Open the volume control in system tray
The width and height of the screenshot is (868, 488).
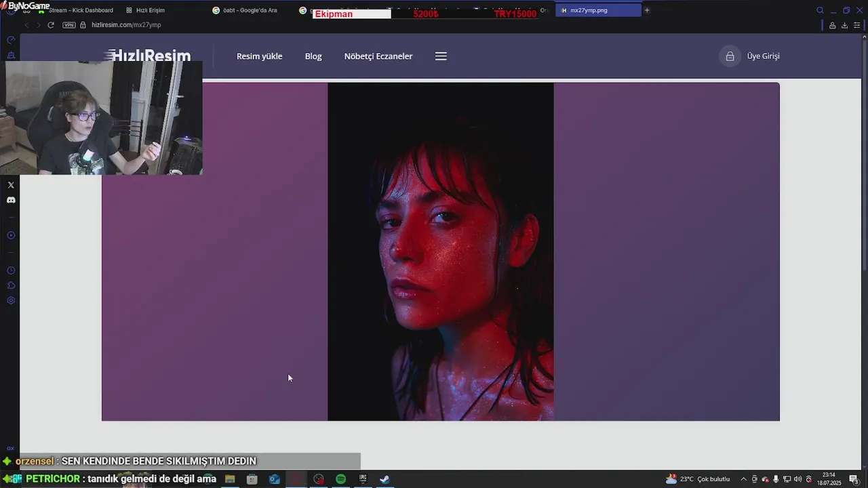pos(797,479)
